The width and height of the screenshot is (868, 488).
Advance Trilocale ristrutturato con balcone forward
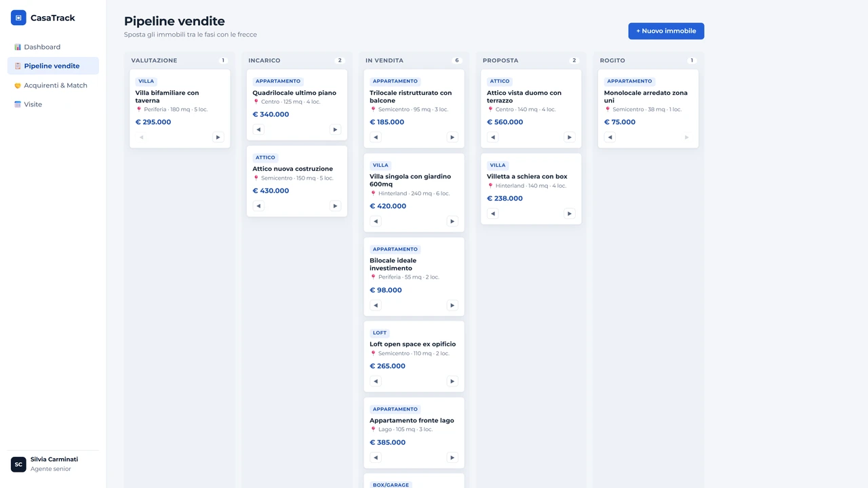coord(452,137)
